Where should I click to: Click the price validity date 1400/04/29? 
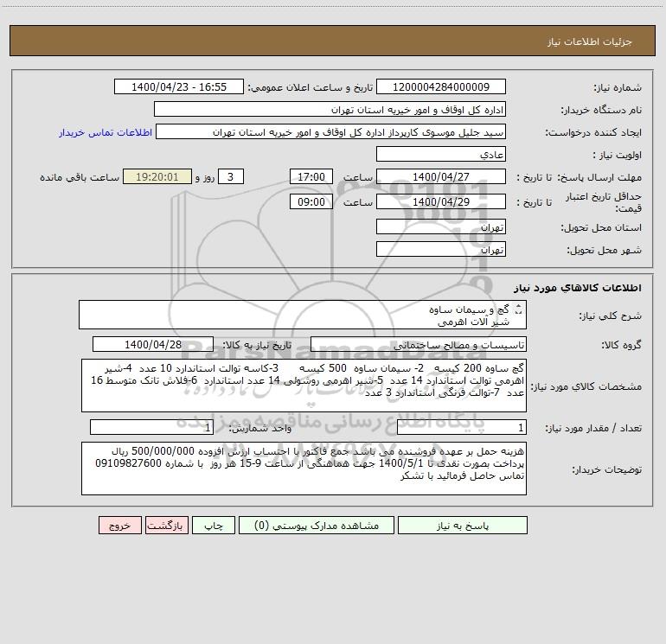[441, 201]
